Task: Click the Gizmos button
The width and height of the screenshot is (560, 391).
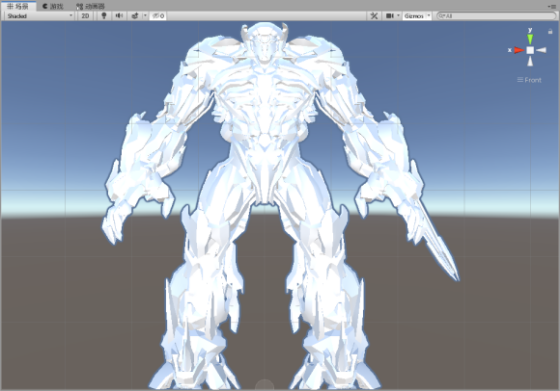Action: tap(414, 16)
